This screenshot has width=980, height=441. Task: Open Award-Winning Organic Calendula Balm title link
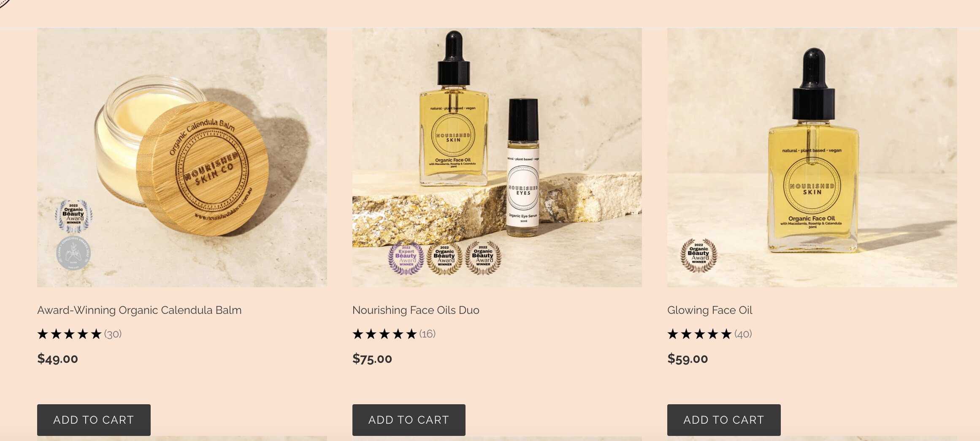[139, 310]
